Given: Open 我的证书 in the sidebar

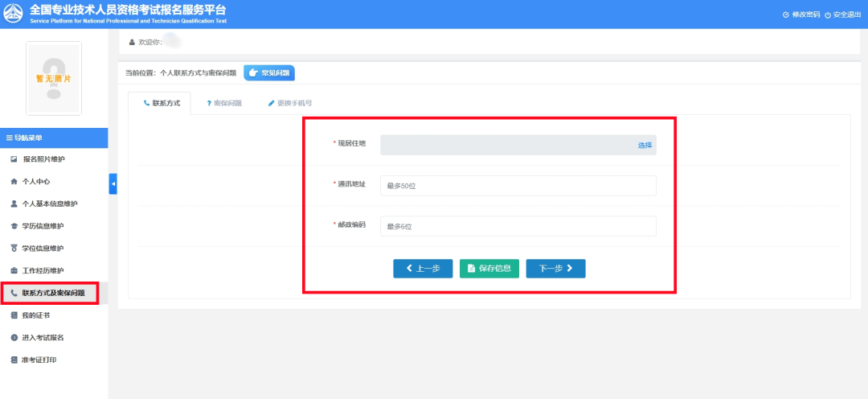Looking at the screenshot, I should 36,315.
